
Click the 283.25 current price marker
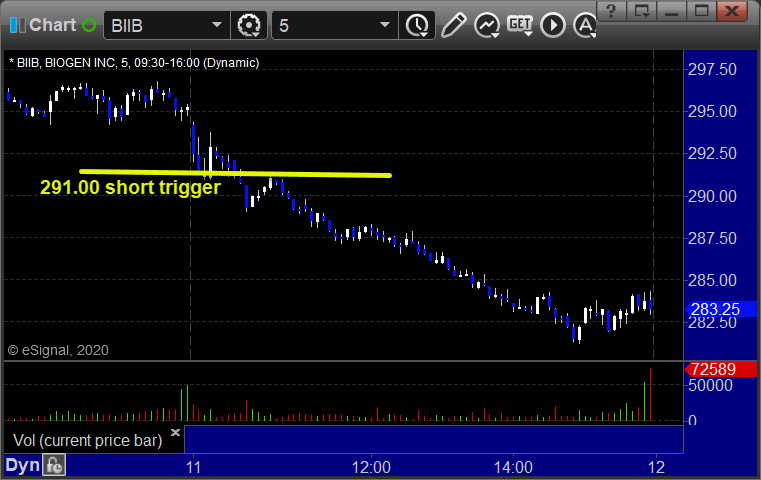720,309
